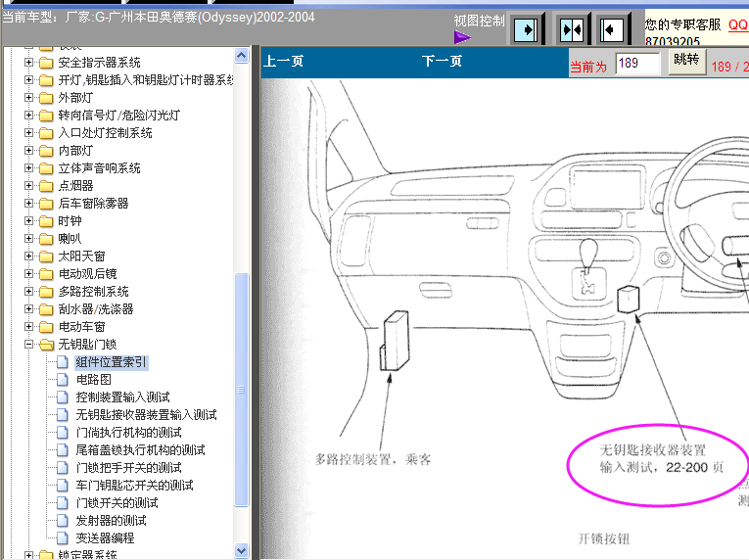This screenshot has width=749, height=560.
Task: Expand the 后车窗除雾器 tree node
Action: (x=28, y=203)
